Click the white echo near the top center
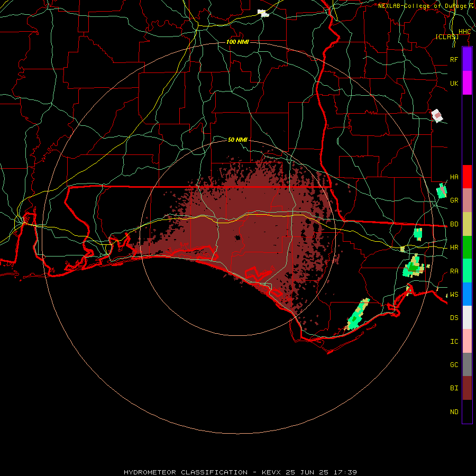476x476 pixels. pyautogui.click(x=263, y=13)
